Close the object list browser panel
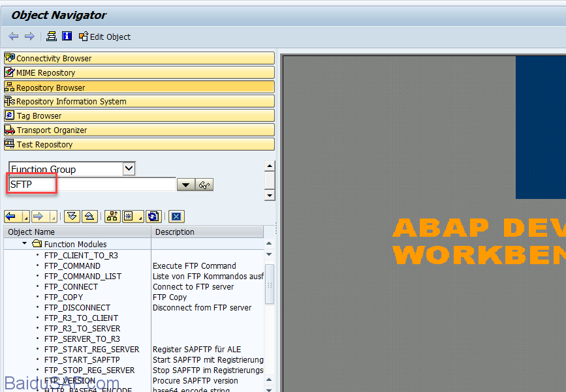The height and width of the screenshot is (392, 566). (x=176, y=217)
